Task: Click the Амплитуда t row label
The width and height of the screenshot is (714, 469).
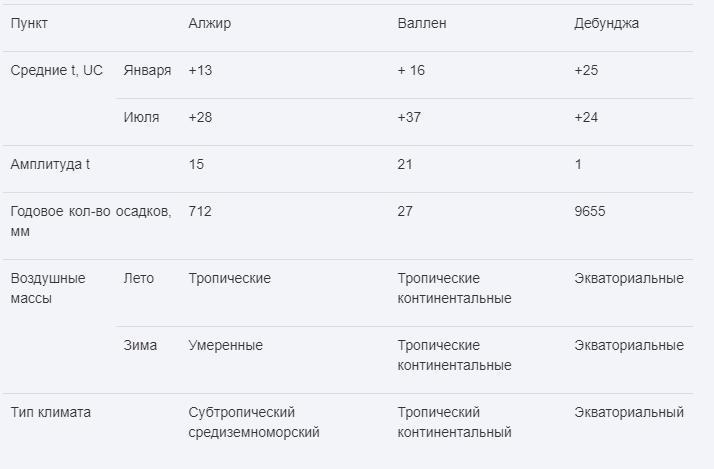Action: point(50,165)
